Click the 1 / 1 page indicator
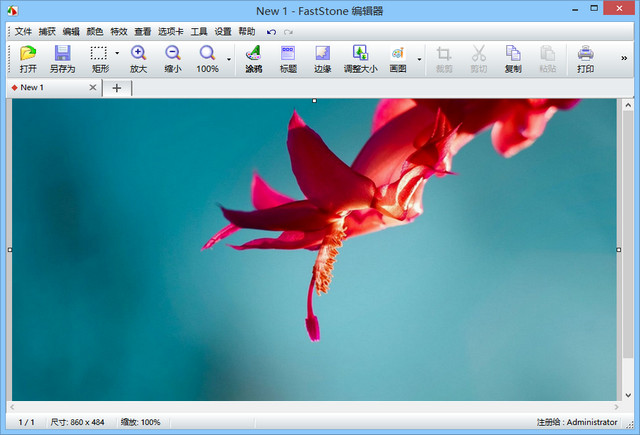The height and width of the screenshot is (435, 640). (27, 422)
